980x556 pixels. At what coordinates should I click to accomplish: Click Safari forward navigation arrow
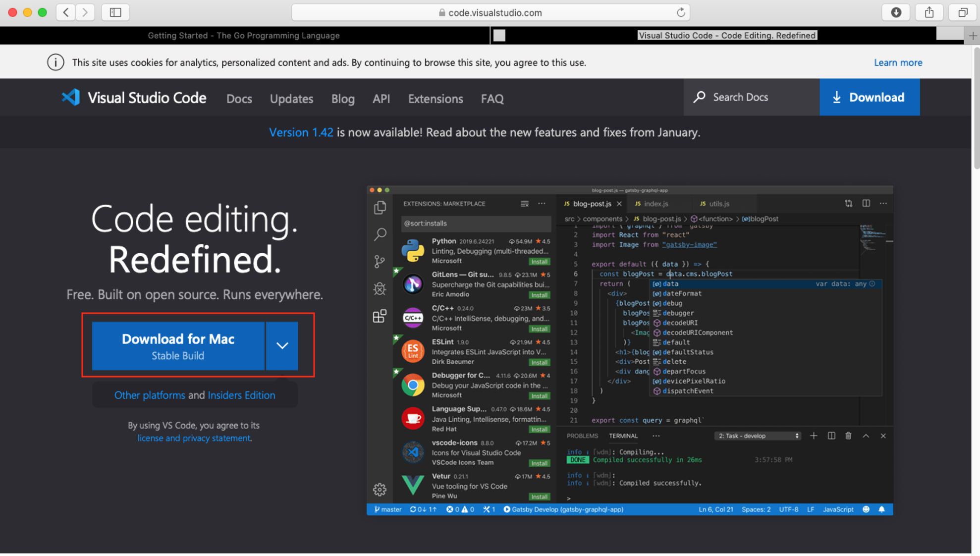click(x=85, y=12)
